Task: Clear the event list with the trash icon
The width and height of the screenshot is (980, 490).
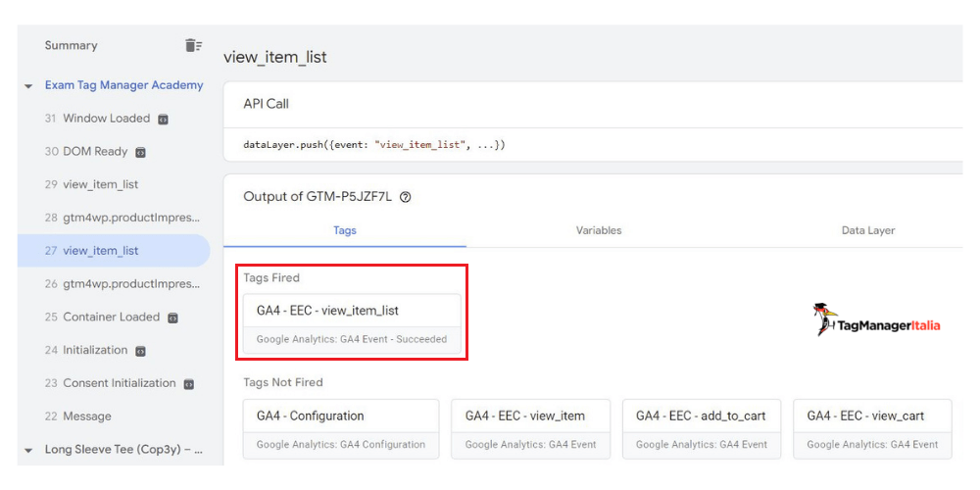Action: pos(193,45)
